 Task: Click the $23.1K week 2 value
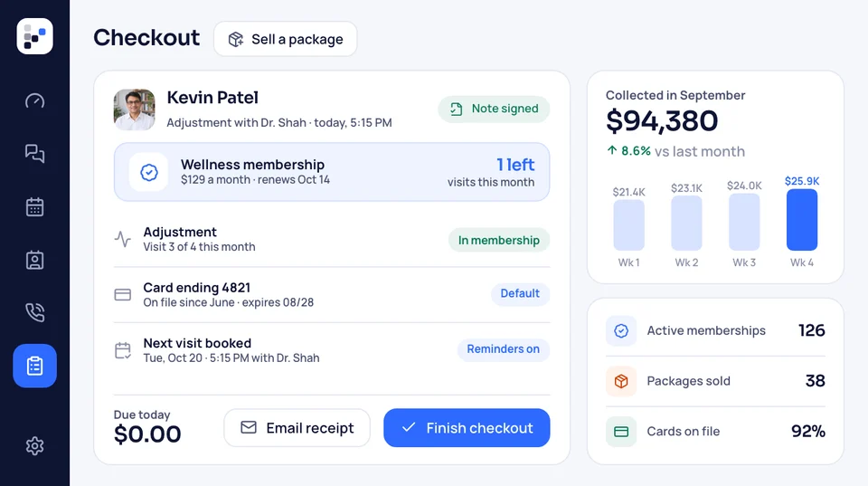pyautogui.click(x=686, y=188)
